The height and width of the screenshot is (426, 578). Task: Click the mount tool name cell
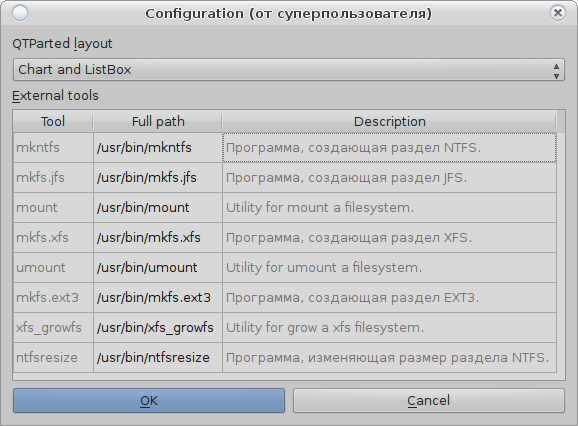pyautogui.click(x=53, y=207)
